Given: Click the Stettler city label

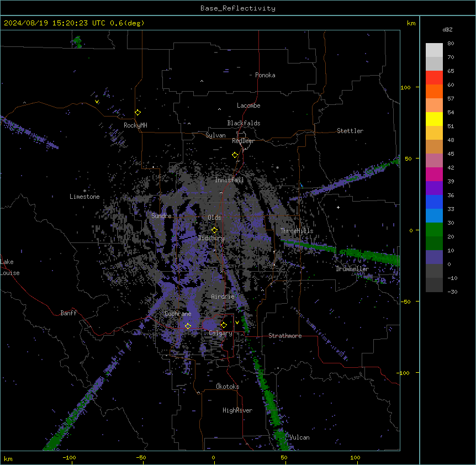Looking at the screenshot, I should point(350,131).
